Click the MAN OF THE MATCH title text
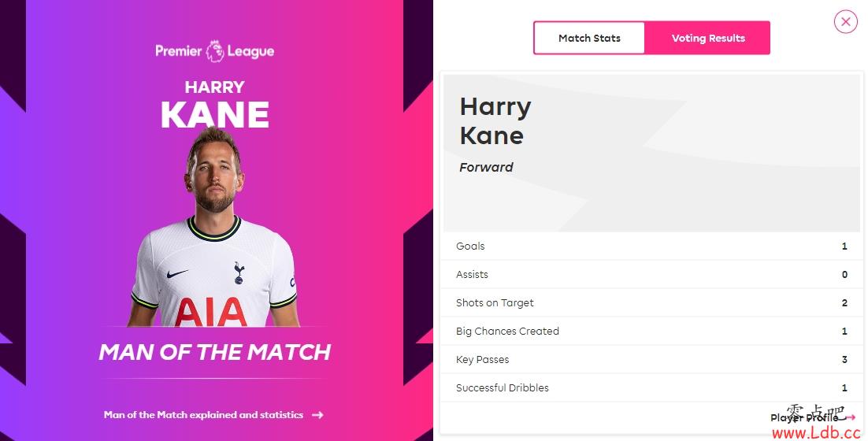 coord(214,352)
